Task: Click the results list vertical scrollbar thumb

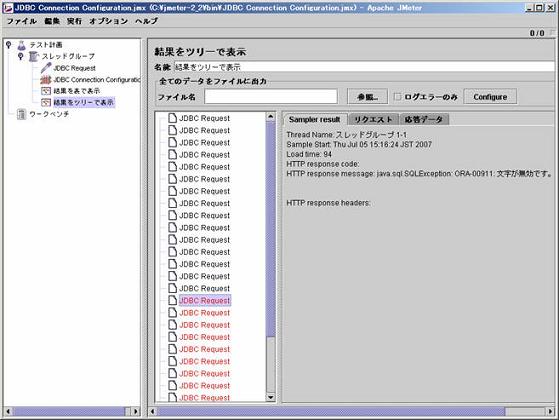Action: [271, 229]
